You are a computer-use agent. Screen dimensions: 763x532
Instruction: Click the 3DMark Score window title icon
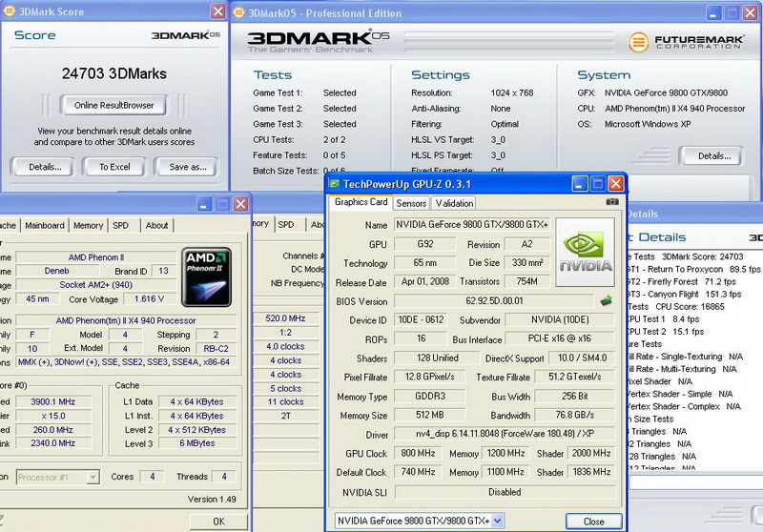coord(9,11)
